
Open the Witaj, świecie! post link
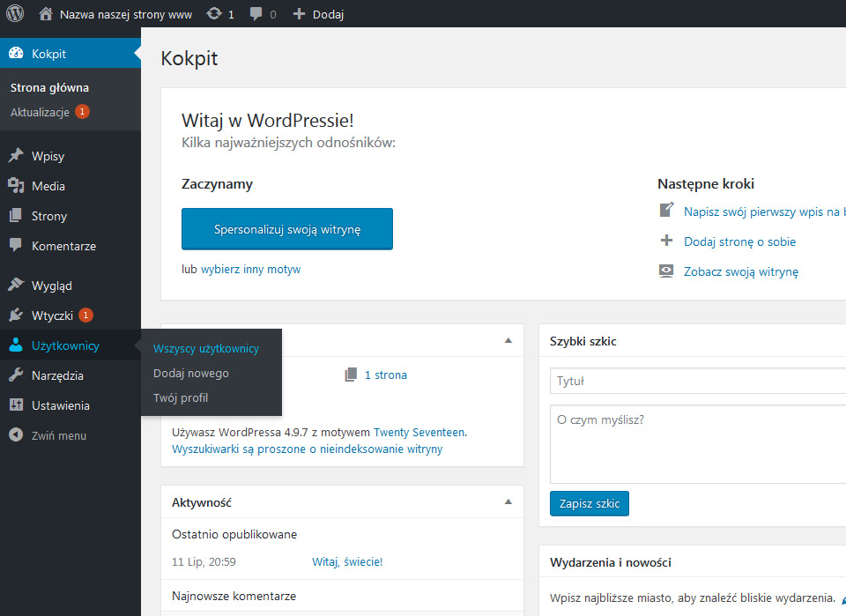click(347, 561)
